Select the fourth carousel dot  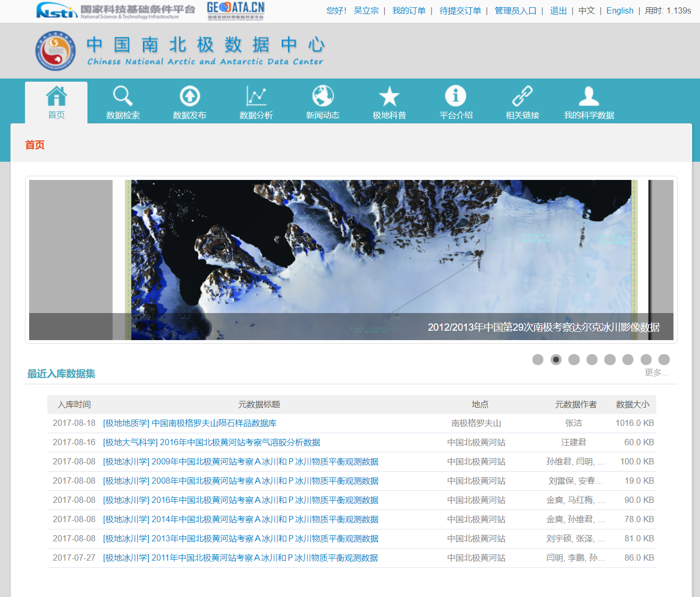(592, 359)
